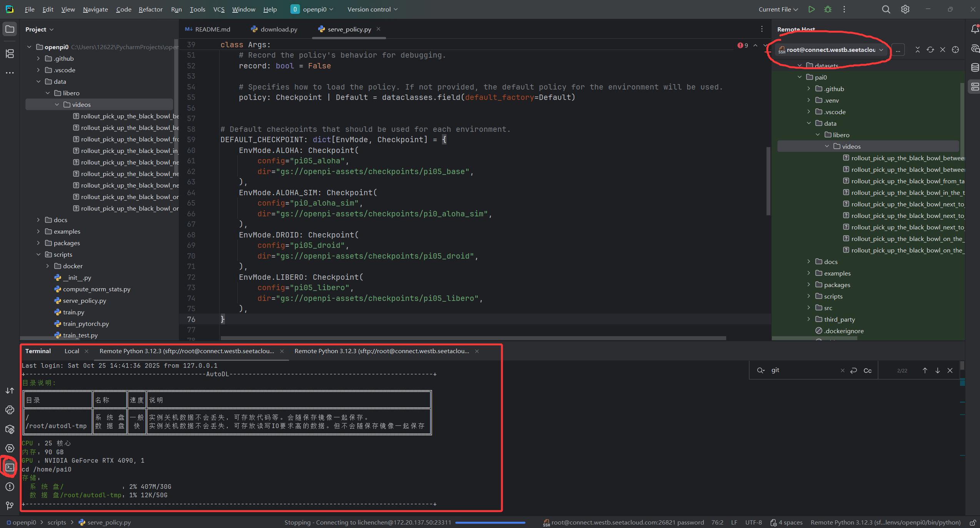Open the Terminal tool window icon
Viewport: 980px width, 528px height.
(x=10, y=467)
